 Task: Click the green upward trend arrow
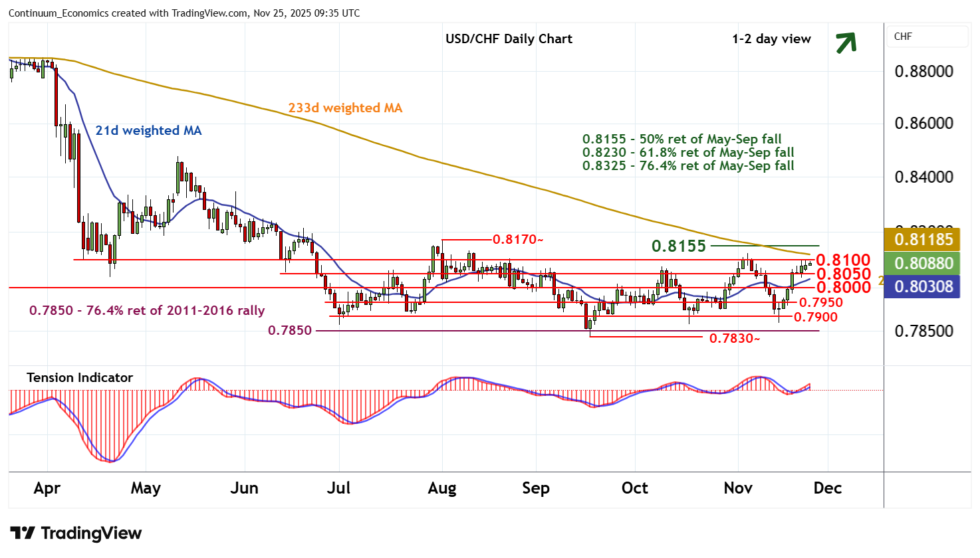point(846,43)
